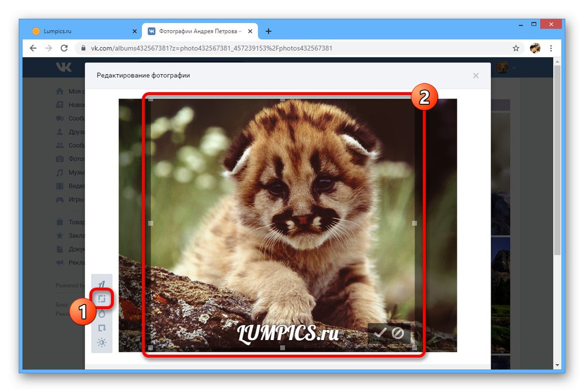Click Блог link in sidebar footer
This screenshot has width=584, height=392.
click(62, 304)
